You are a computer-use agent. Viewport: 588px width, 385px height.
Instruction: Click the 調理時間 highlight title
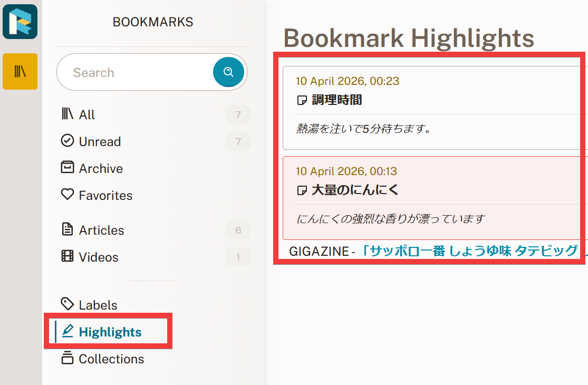click(x=337, y=100)
